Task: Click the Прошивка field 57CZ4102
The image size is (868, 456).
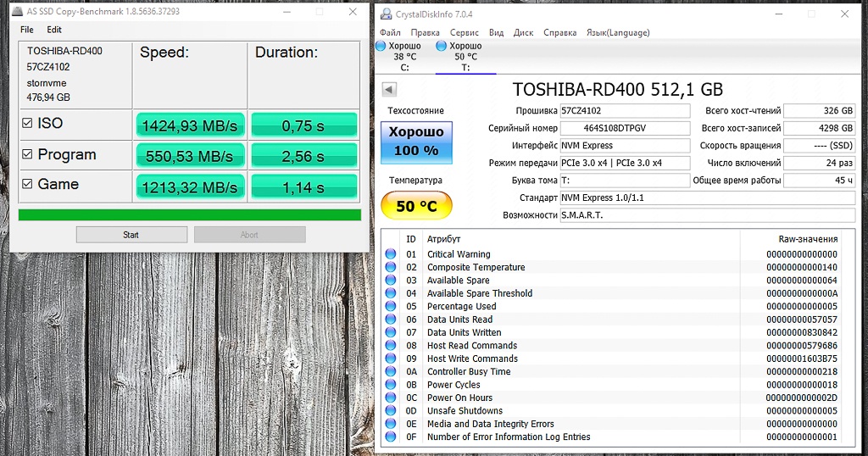Action: point(625,111)
